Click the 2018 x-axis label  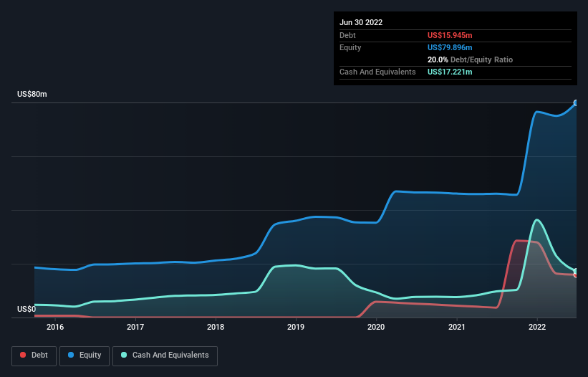[216, 327]
